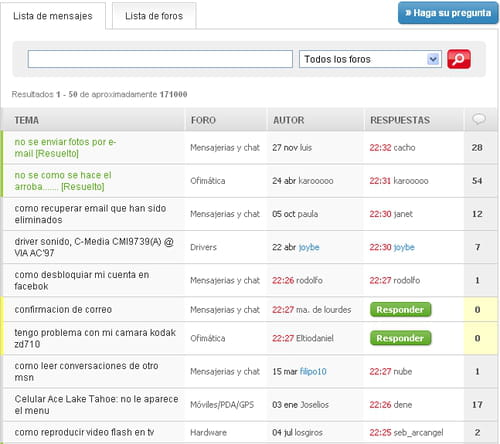Switch to Lista de foros tab
Viewport: 500px width, 444px height.
coord(154,16)
